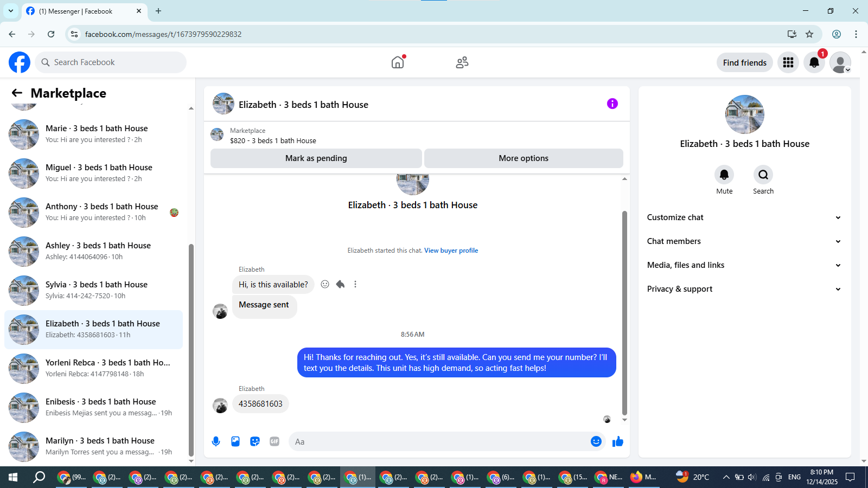
Task: Mute this conversation bell icon
Action: (724, 175)
